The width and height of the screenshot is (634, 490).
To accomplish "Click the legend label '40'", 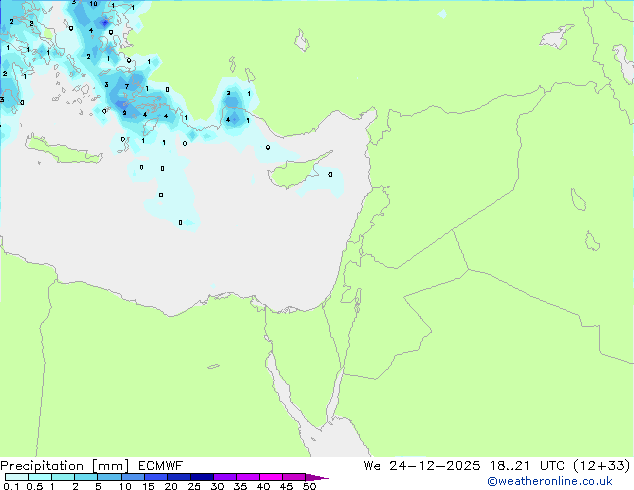I will [263, 486].
